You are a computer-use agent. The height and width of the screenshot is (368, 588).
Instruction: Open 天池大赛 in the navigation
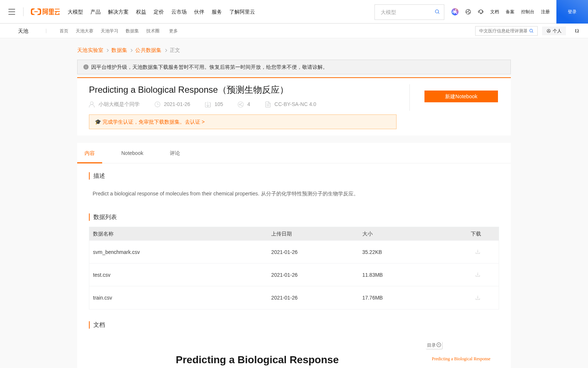pos(85,31)
